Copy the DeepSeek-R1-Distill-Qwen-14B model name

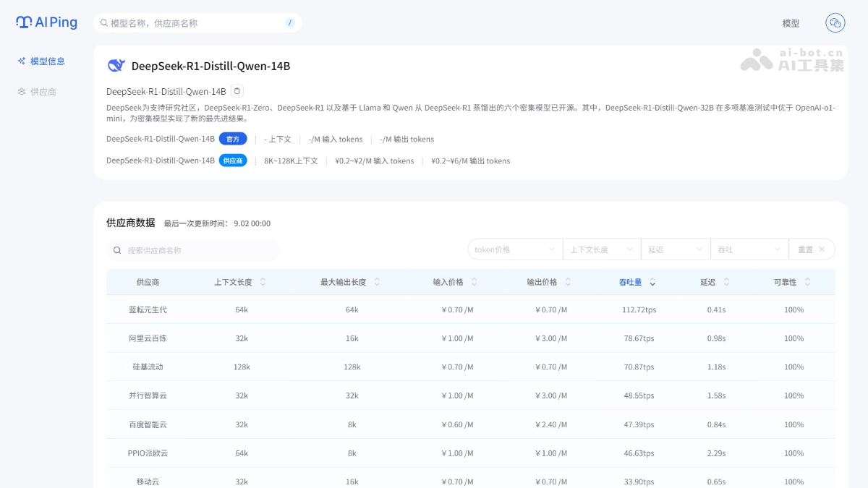[x=237, y=91]
